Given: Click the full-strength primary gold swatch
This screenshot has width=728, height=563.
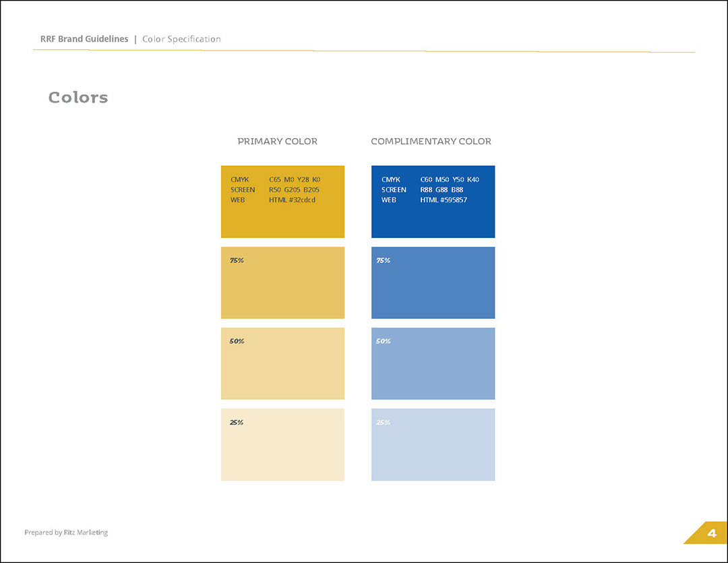Looking at the screenshot, I should (x=282, y=202).
